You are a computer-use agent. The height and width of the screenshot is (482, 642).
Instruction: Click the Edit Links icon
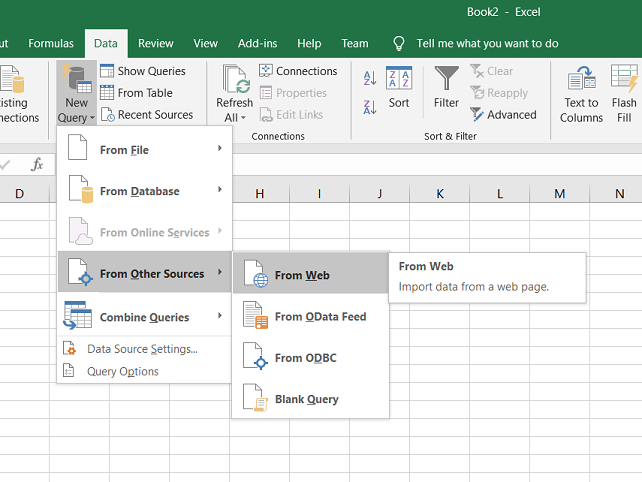266,115
